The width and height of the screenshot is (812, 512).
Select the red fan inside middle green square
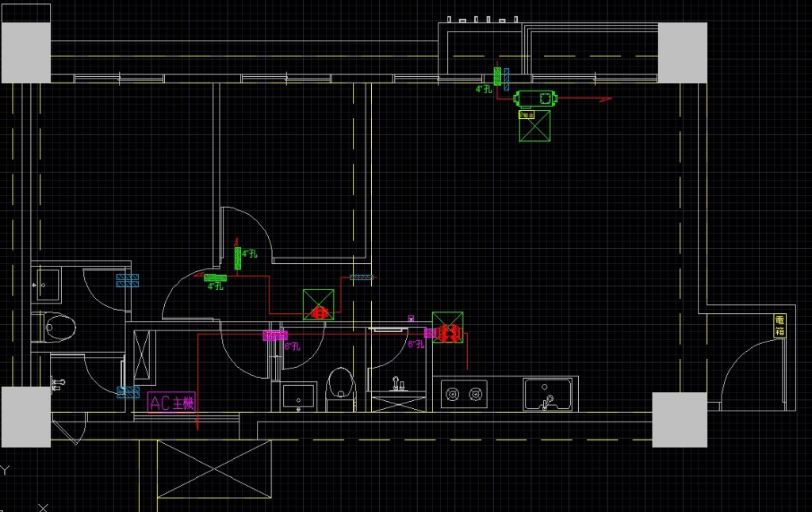319,312
